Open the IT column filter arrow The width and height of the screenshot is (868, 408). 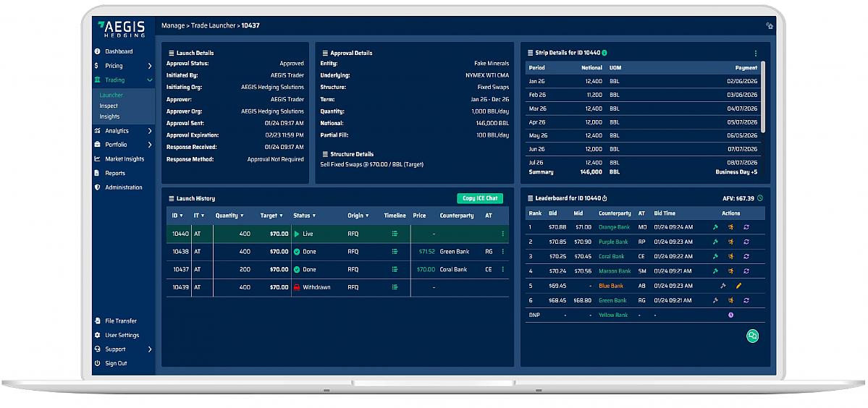[202, 216]
